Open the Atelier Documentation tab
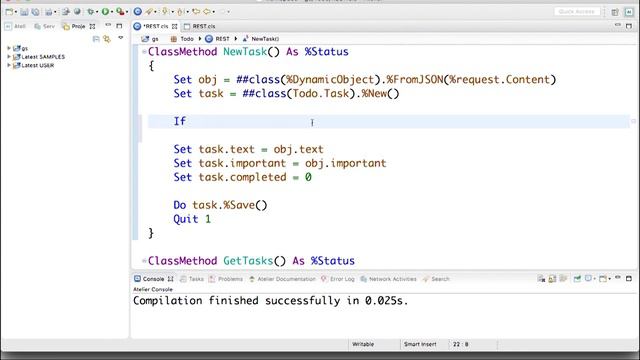640x360 pixels. pos(282,279)
